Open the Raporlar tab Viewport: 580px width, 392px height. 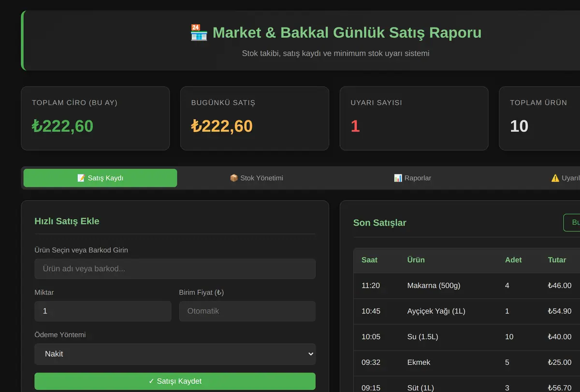(x=412, y=178)
